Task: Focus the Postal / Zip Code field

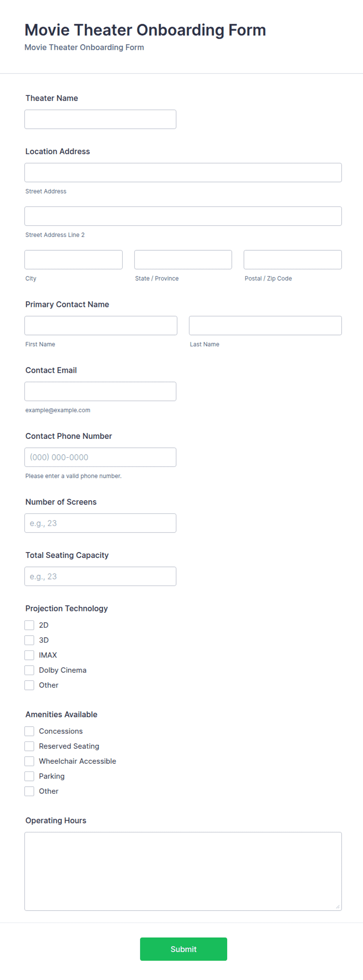Action: point(293,260)
